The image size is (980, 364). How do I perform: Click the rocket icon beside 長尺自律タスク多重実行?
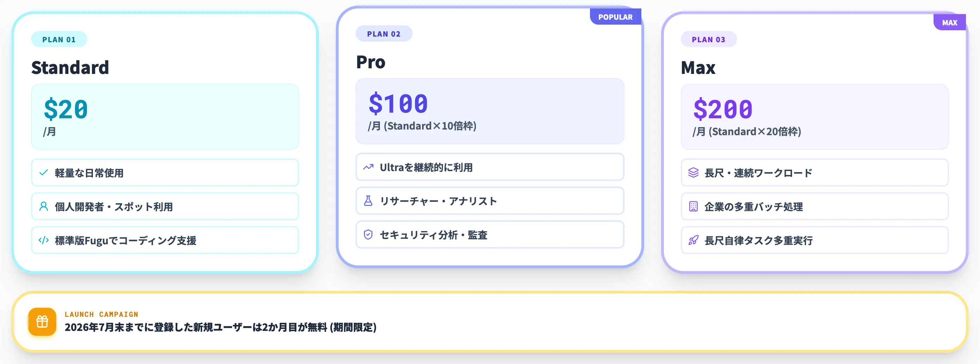pos(693,240)
